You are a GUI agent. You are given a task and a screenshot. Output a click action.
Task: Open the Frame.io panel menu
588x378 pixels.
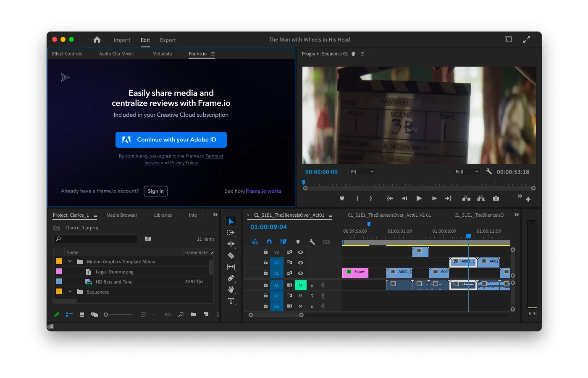[213, 54]
